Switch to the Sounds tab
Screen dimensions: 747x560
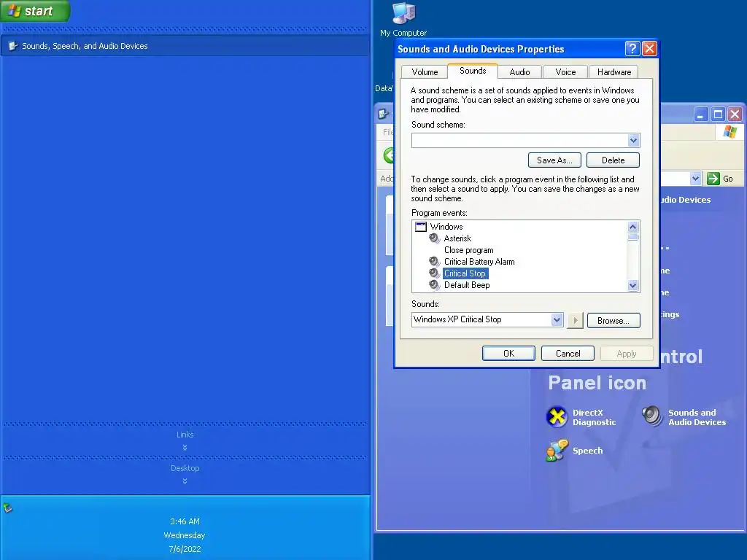pyautogui.click(x=473, y=71)
